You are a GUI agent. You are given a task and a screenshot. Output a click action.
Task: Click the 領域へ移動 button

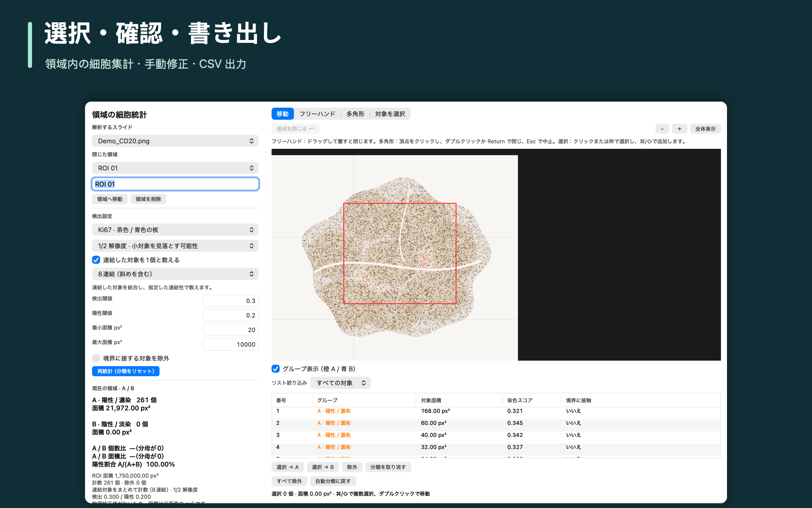point(110,199)
